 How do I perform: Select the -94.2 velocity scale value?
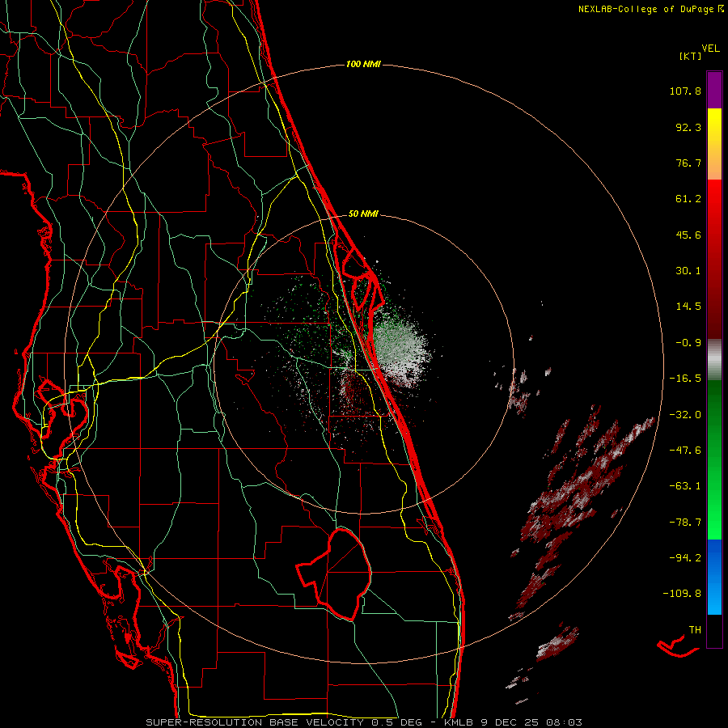(685, 557)
